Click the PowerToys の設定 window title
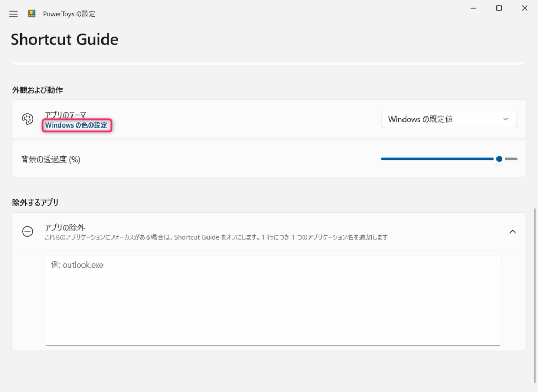The width and height of the screenshot is (538, 392). pos(69,14)
